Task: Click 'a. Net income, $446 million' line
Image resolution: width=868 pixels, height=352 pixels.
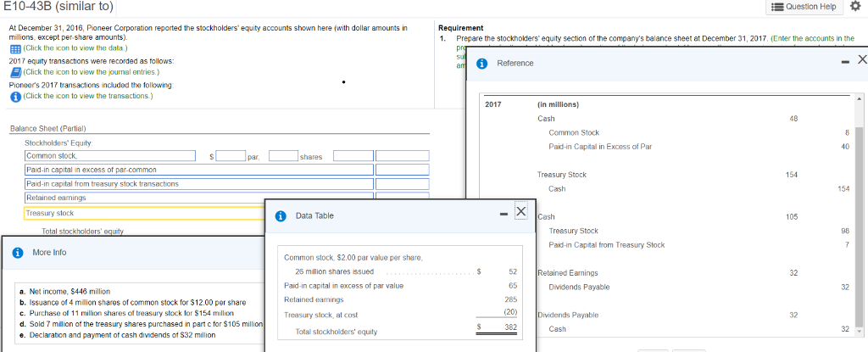Action: (x=64, y=291)
